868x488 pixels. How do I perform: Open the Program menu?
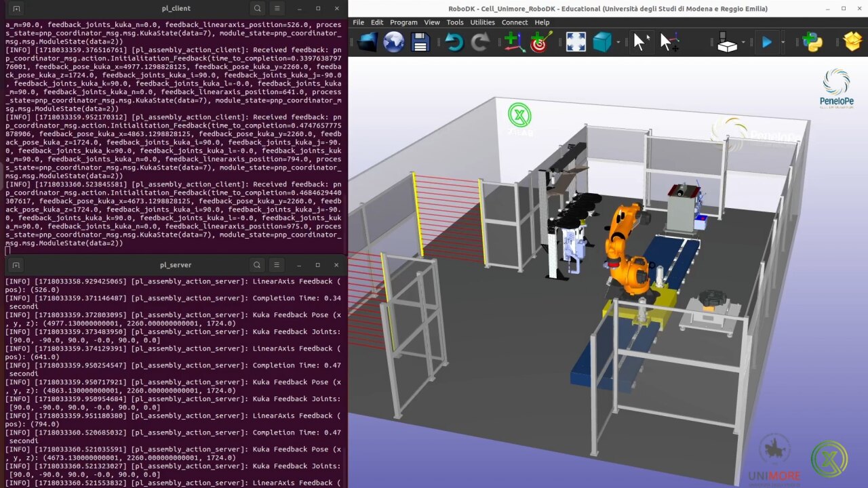[403, 22]
